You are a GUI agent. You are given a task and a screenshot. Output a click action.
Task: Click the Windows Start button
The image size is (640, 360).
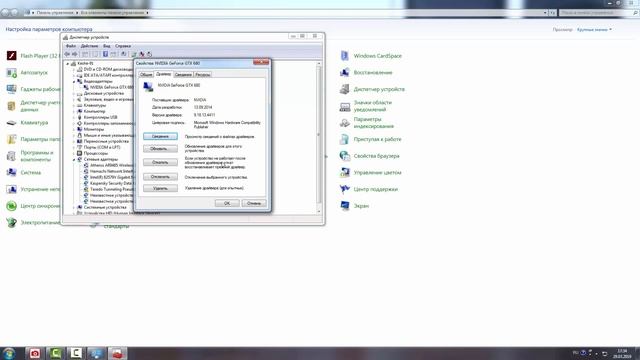click(9, 353)
